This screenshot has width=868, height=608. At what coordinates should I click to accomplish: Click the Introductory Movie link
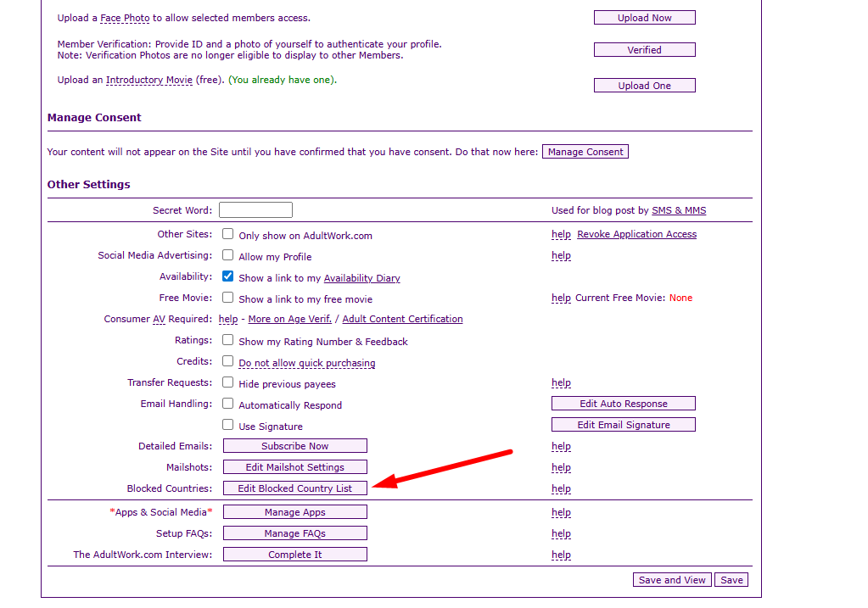pyautogui.click(x=148, y=81)
